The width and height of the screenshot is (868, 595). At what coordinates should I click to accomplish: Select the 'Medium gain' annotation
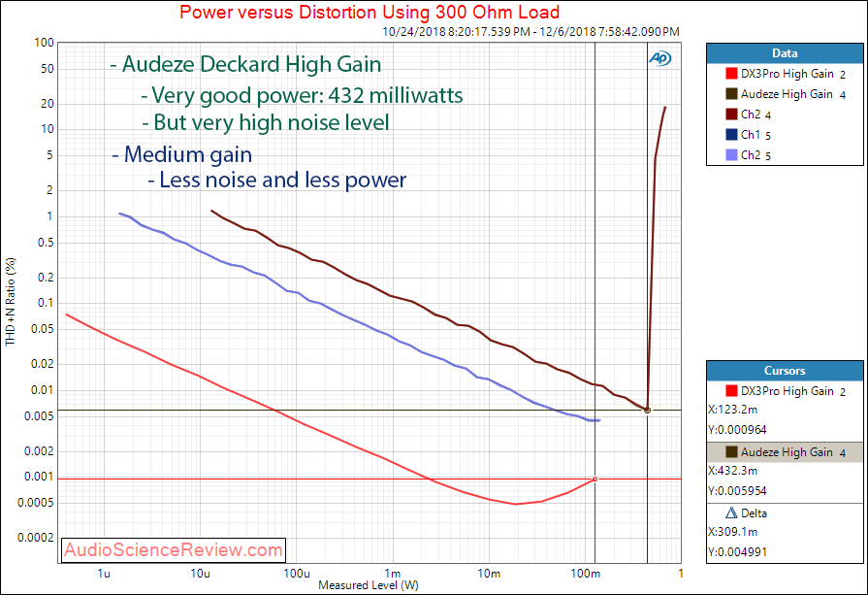182,154
